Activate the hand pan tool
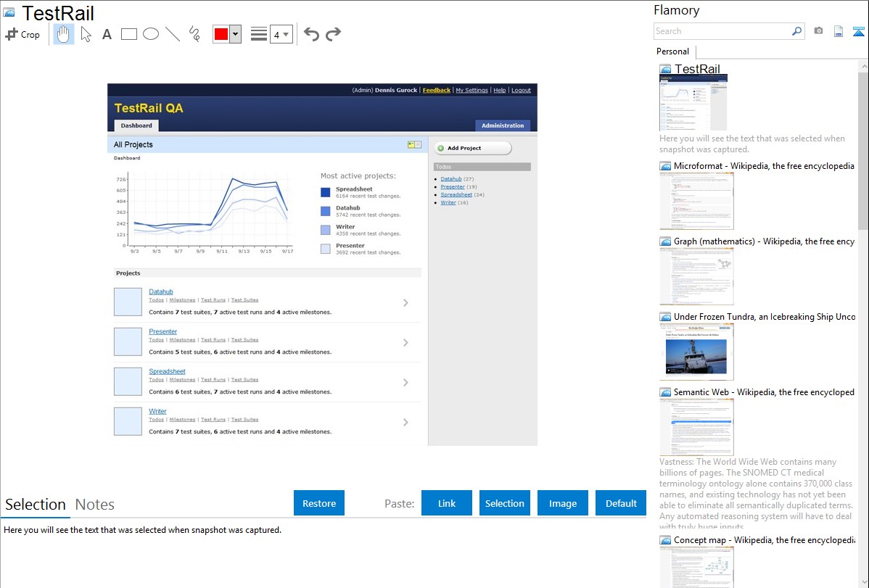Screen dimensions: 869x588 (63, 34)
